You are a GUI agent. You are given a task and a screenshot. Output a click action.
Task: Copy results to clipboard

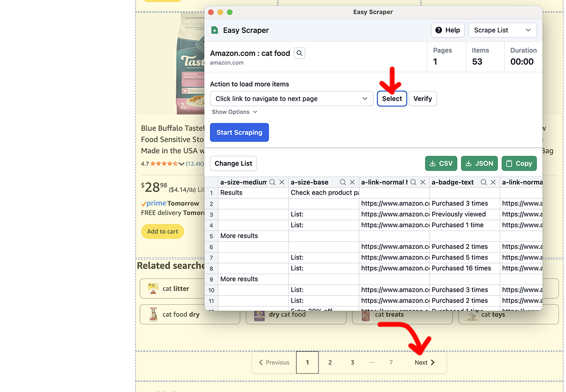click(x=519, y=163)
